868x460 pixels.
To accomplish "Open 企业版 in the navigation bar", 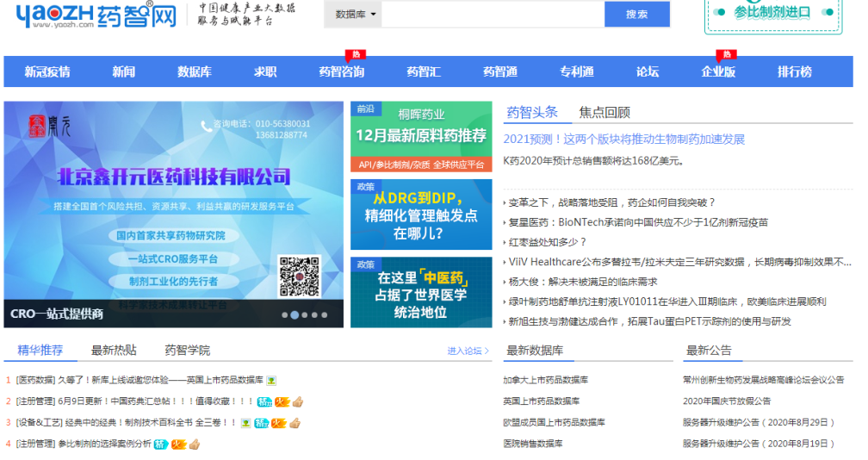I will coord(718,71).
